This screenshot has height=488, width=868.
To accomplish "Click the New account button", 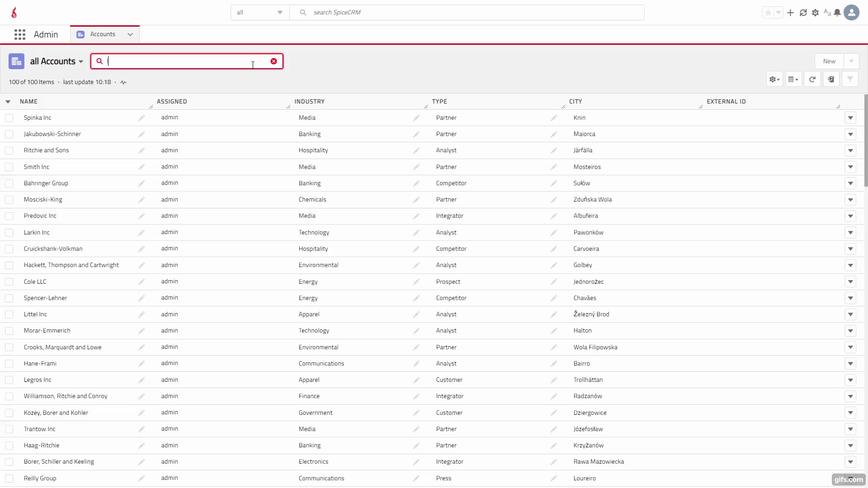I will tap(829, 61).
